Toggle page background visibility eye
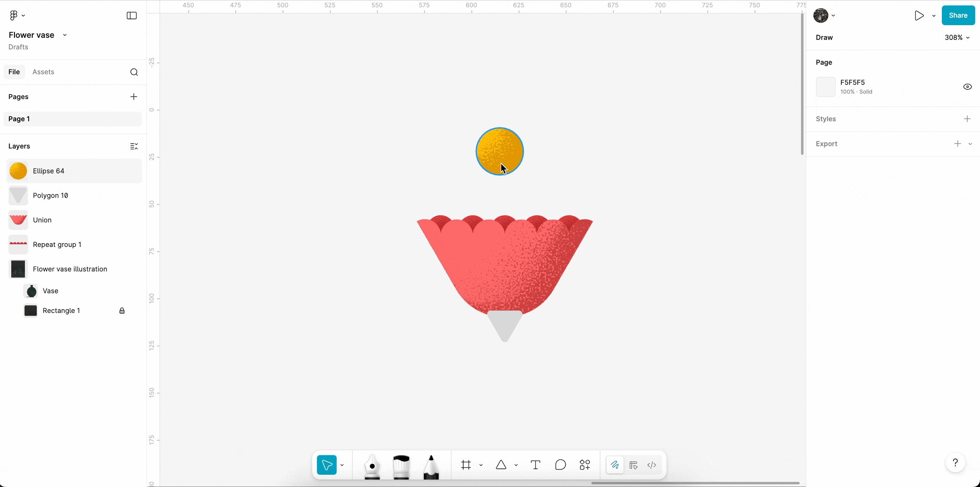Viewport: 980px width, 487px height. pyautogui.click(x=967, y=87)
